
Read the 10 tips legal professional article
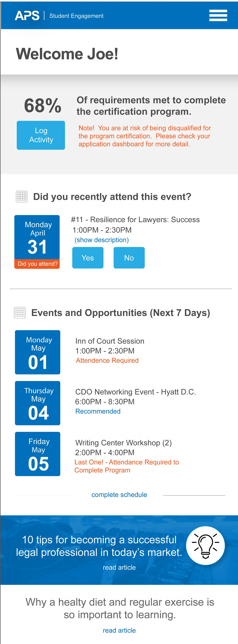[119, 567]
